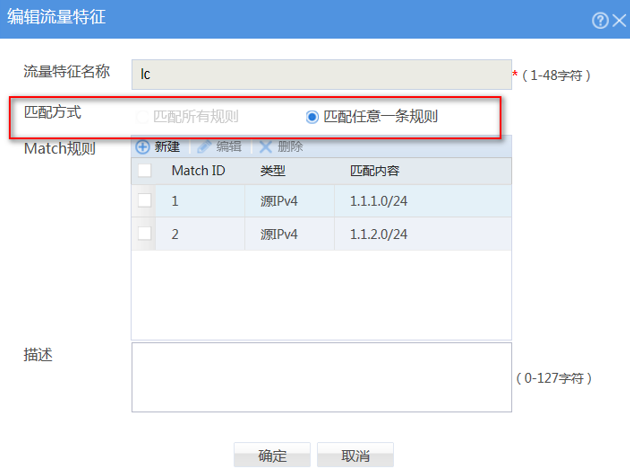The width and height of the screenshot is (630, 469).
Task: Toggle the select-all checkbox in table header
Action: (145, 171)
